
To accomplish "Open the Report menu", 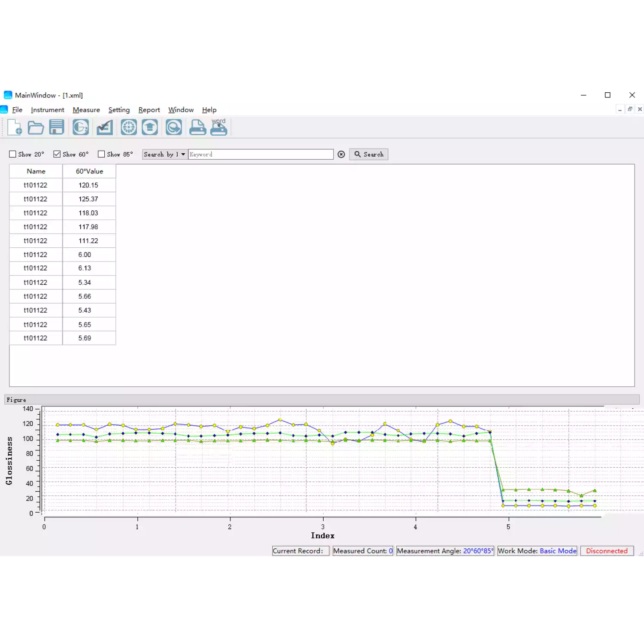I will [149, 110].
